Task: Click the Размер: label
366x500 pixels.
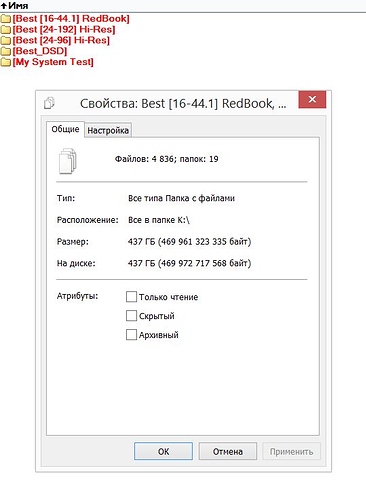Action: [73, 241]
